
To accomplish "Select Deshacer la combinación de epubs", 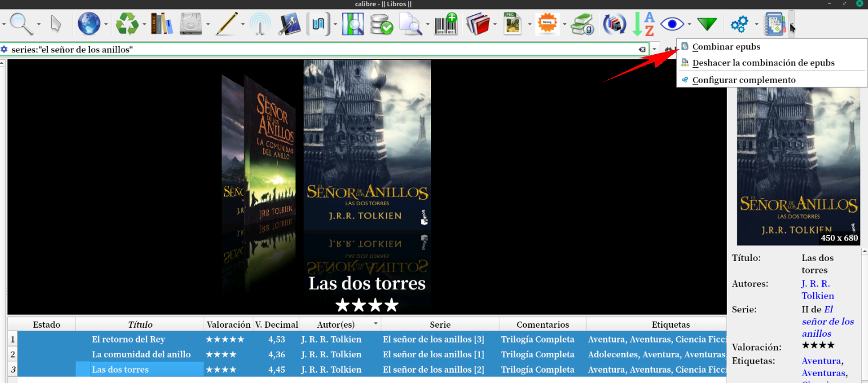I will (772, 63).
